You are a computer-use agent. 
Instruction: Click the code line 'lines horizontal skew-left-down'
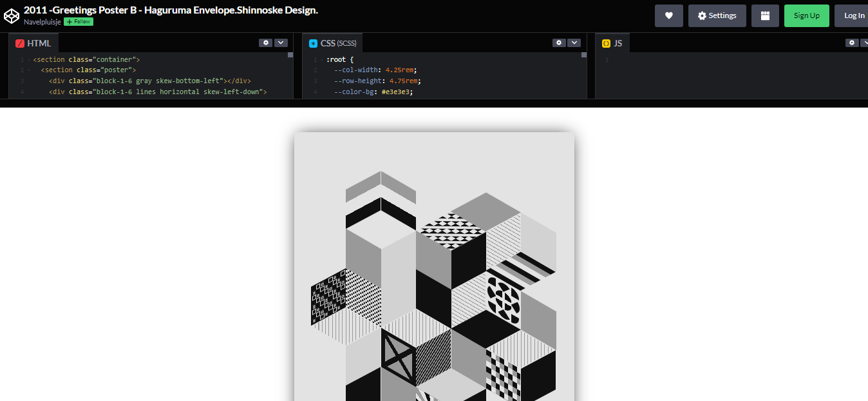coord(158,92)
